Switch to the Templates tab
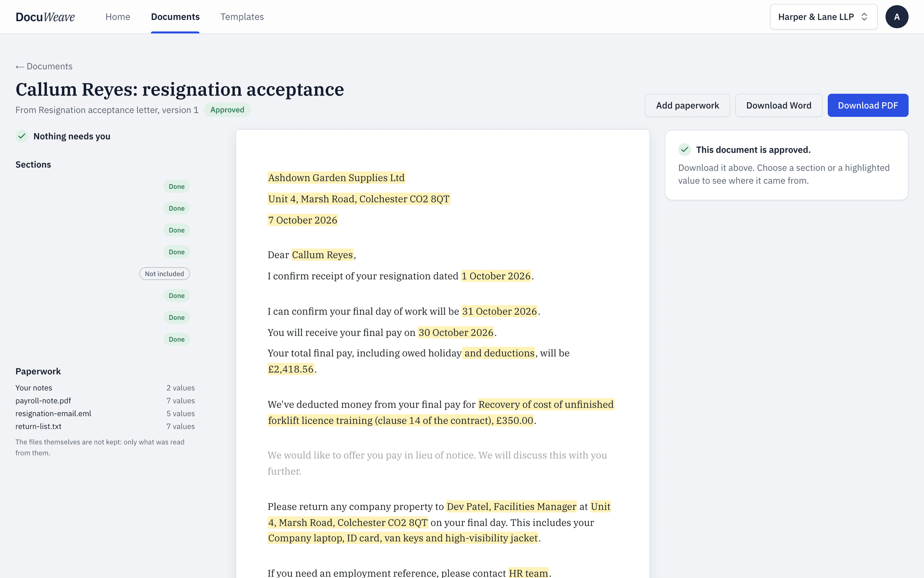The width and height of the screenshot is (924, 578). coord(242,17)
